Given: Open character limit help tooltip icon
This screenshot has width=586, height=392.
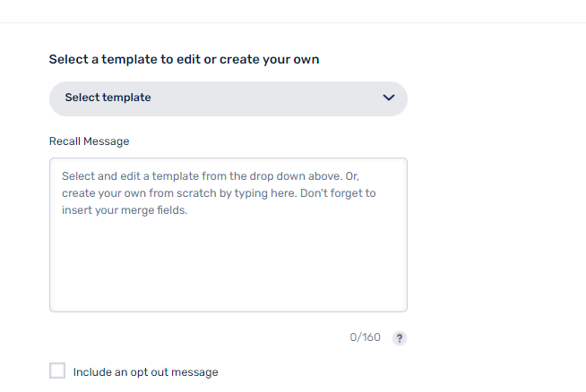Looking at the screenshot, I should click(x=401, y=338).
